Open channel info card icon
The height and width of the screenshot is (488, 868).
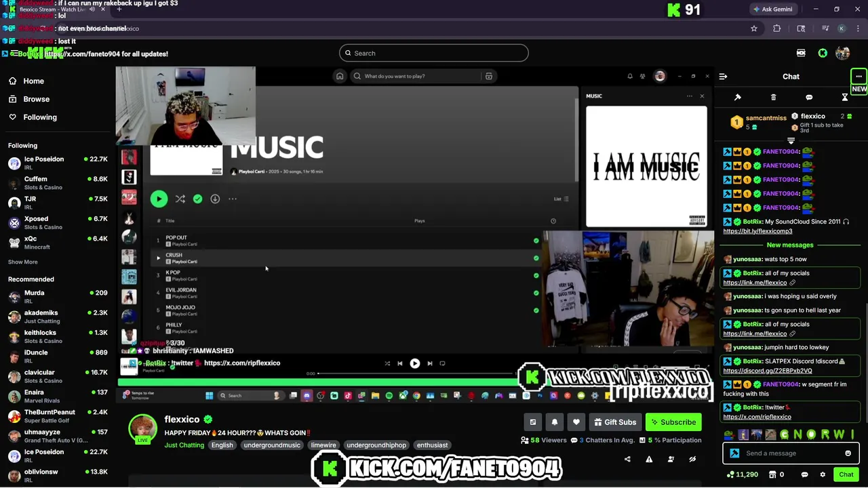tap(533, 422)
